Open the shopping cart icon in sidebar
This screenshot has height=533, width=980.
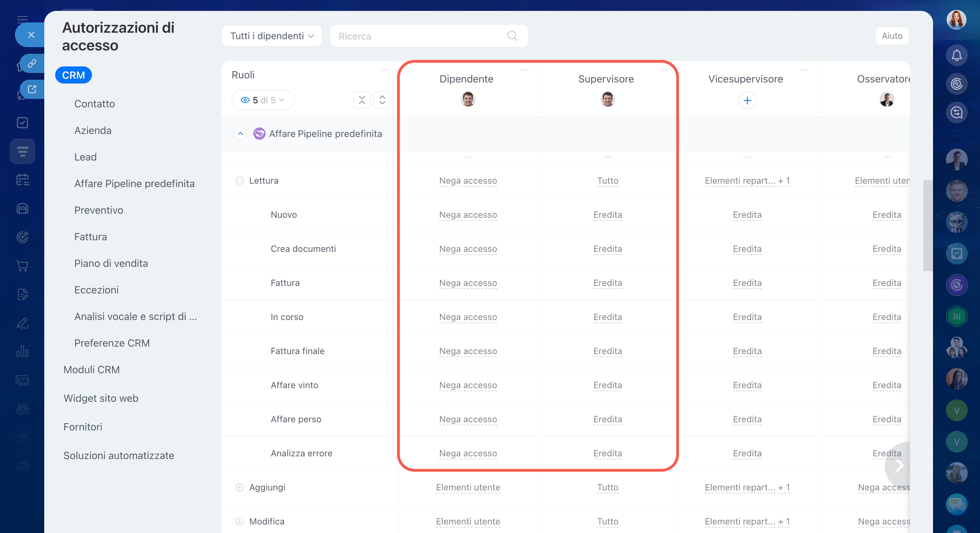(22, 266)
